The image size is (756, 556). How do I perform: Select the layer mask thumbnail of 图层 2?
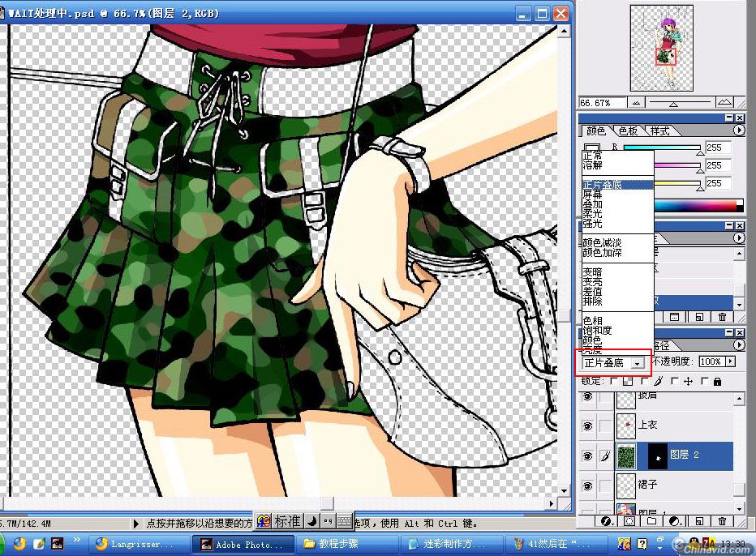point(657,455)
